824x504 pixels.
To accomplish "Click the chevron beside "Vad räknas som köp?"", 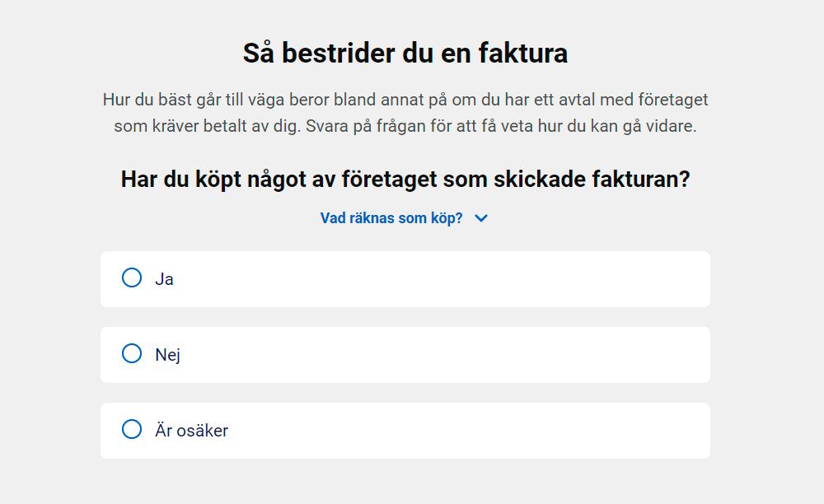I will (x=482, y=218).
